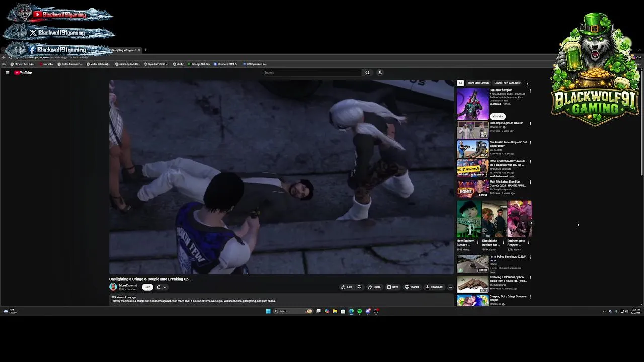Open more actions under the video

[x=450, y=287]
